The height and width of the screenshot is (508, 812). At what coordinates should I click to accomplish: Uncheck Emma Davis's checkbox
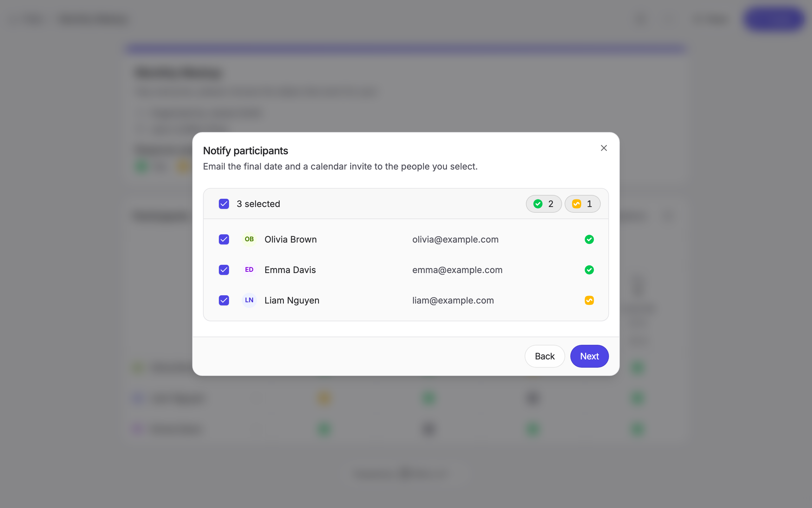click(224, 270)
